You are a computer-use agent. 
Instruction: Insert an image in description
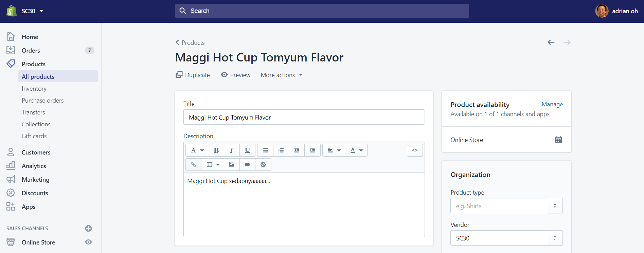232,164
